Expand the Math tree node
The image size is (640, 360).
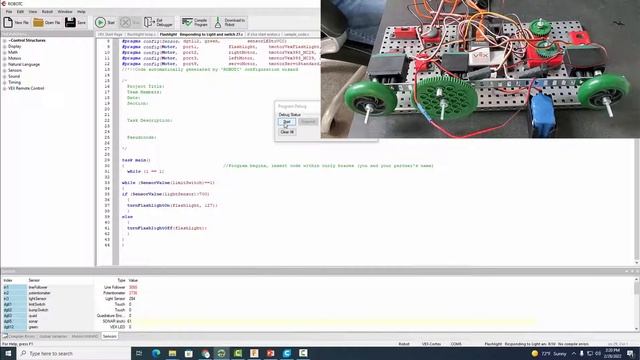4,52
